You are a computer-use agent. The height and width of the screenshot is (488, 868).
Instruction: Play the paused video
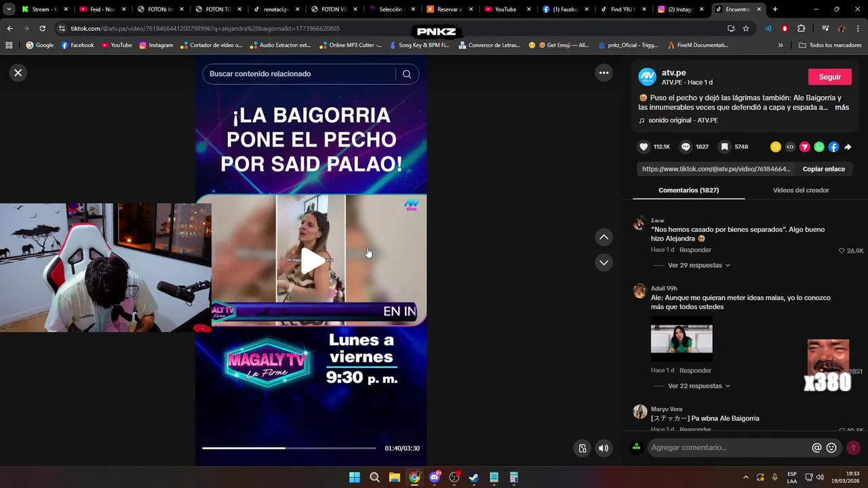[312, 261]
